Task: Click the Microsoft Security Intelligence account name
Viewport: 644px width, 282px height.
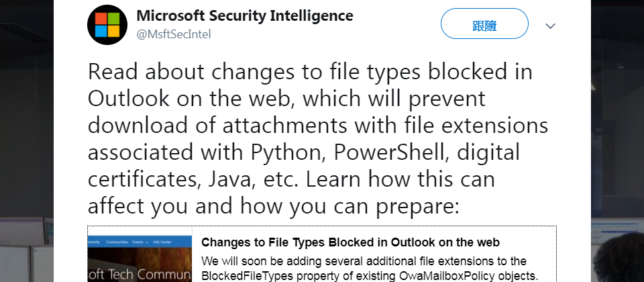Action: point(245,16)
